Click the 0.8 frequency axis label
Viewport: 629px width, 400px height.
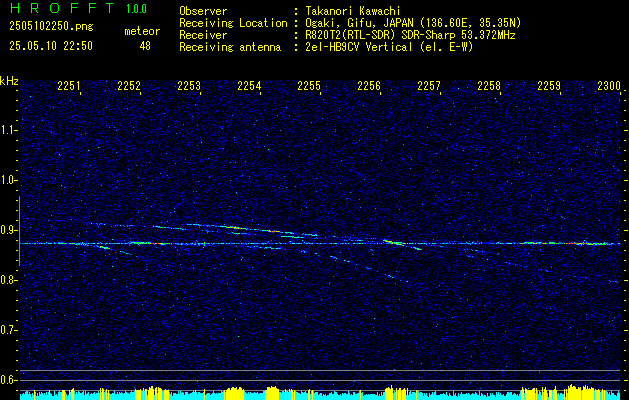(x=8, y=280)
